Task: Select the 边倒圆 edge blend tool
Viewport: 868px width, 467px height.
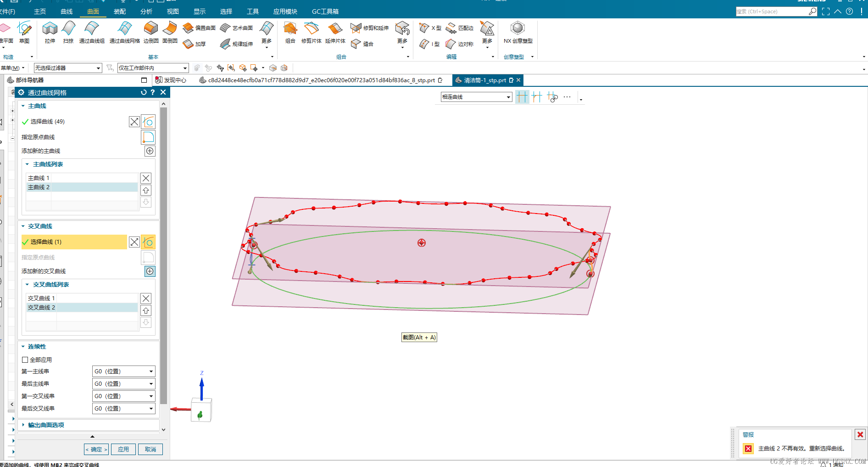Action: [x=151, y=32]
